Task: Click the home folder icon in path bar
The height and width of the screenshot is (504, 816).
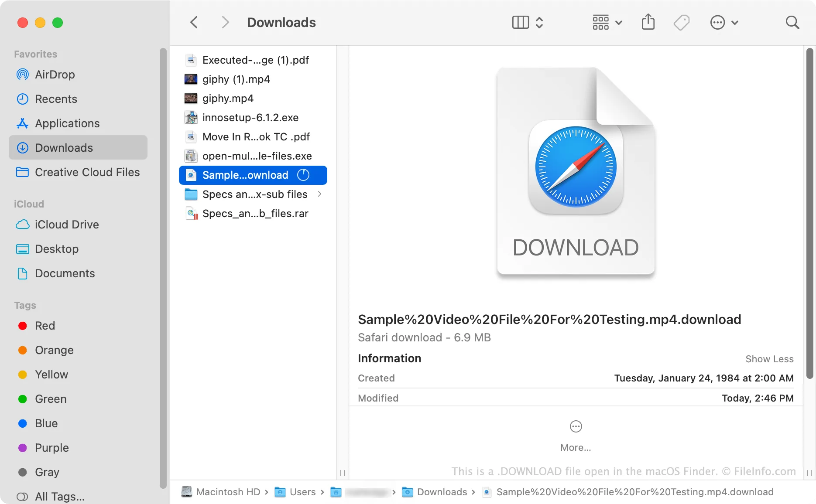Action: (336, 492)
